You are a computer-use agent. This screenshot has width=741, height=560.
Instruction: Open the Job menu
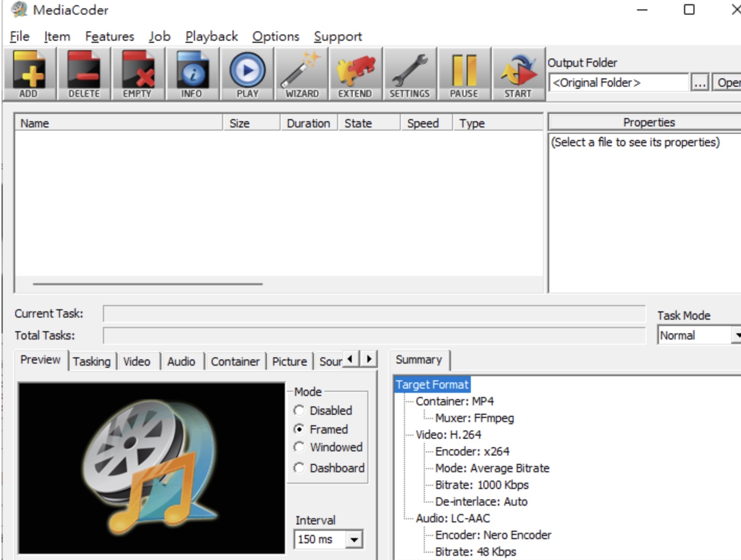coord(159,37)
